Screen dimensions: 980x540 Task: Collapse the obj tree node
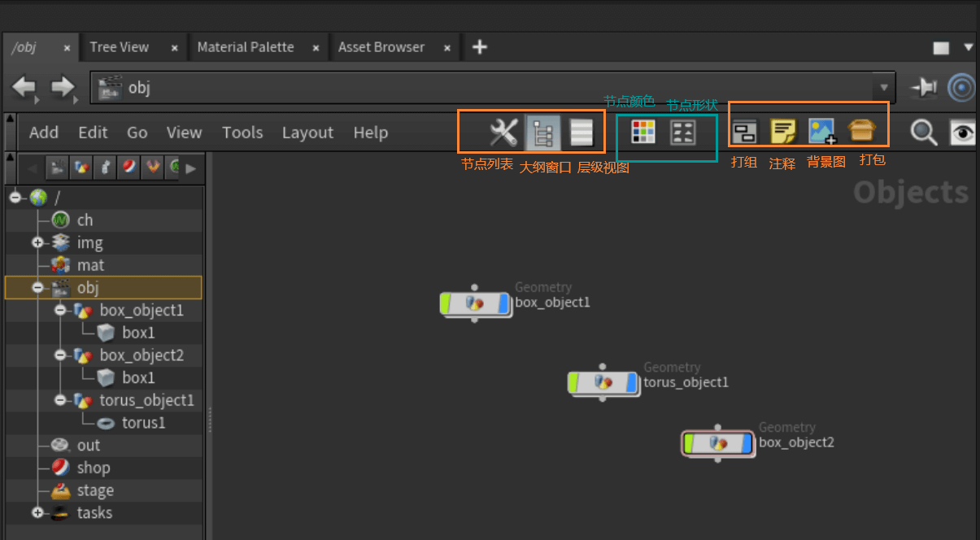click(x=37, y=287)
